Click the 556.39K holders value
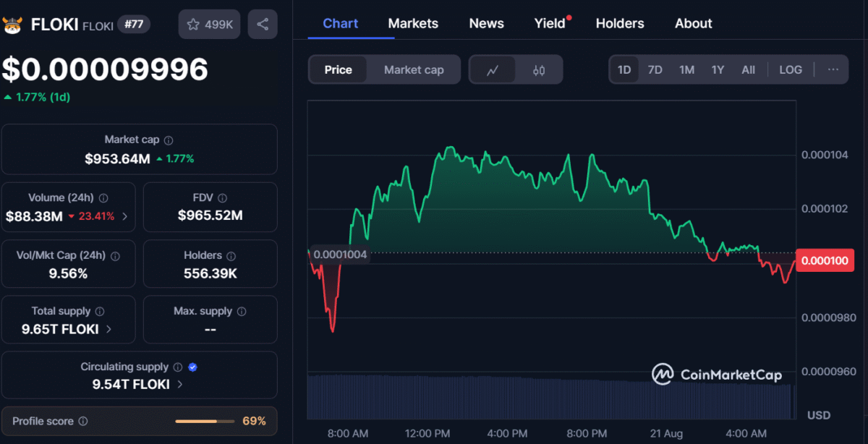The image size is (868, 444). 210,273
